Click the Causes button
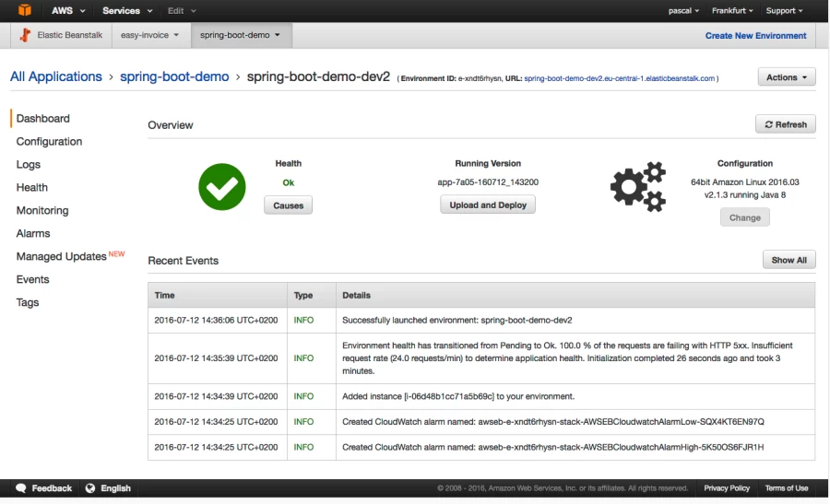This screenshot has width=830, height=504. pyautogui.click(x=288, y=205)
